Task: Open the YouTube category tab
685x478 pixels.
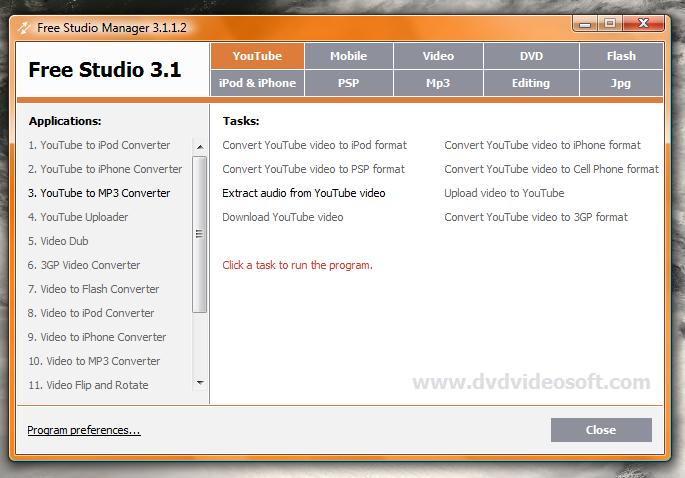Action: [257, 56]
